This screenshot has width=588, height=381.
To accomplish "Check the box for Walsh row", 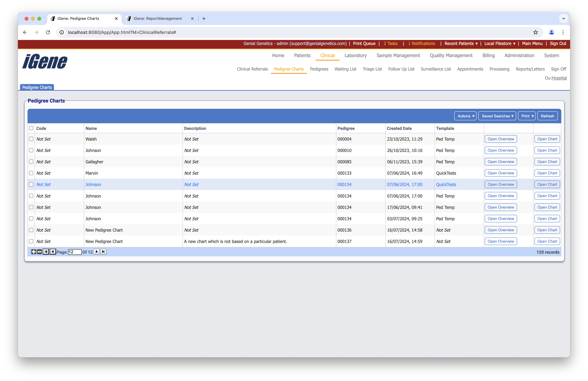I will coord(31,139).
